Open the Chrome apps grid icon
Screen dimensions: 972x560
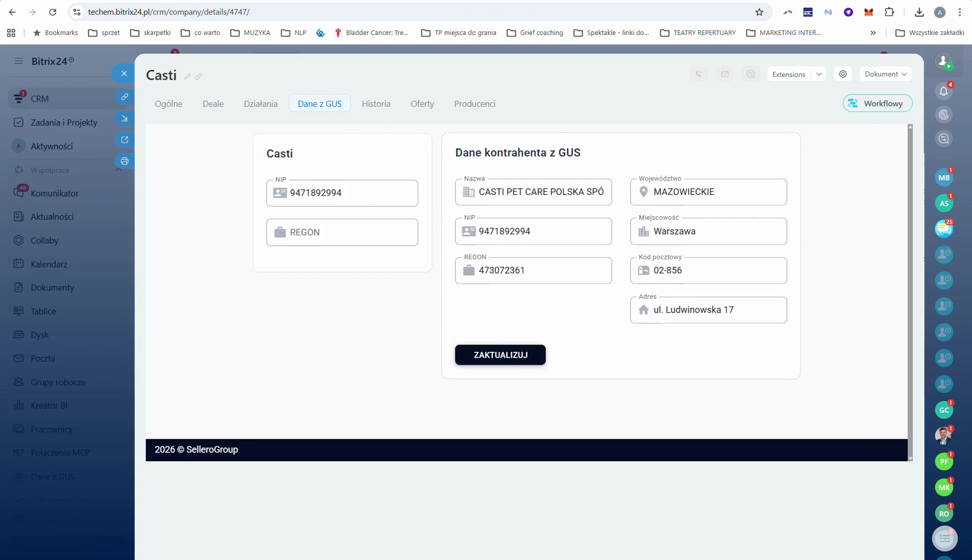click(x=11, y=33)
